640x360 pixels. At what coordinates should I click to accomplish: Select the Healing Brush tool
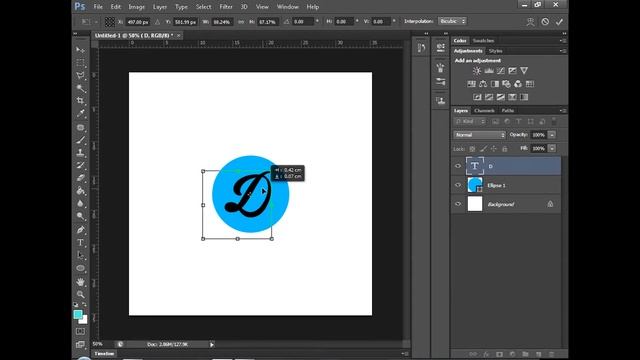coord(80,127)
